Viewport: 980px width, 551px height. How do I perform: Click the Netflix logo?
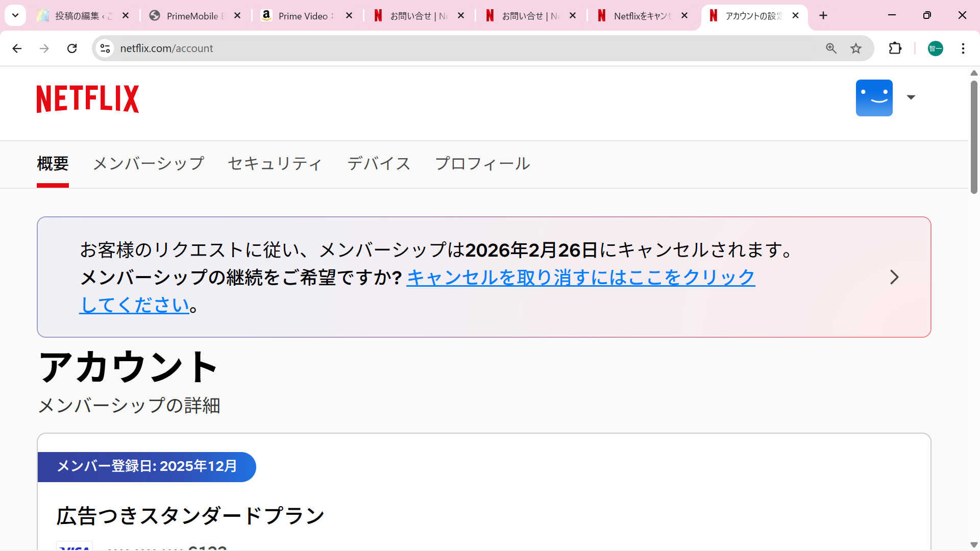point(88,98)
